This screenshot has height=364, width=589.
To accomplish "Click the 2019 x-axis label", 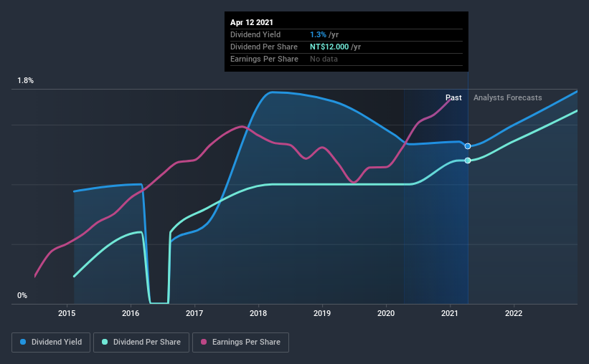I will coord(322,313).
